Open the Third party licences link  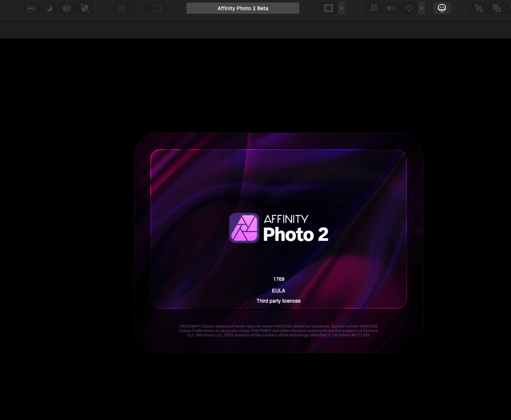(x=278, y=301)
